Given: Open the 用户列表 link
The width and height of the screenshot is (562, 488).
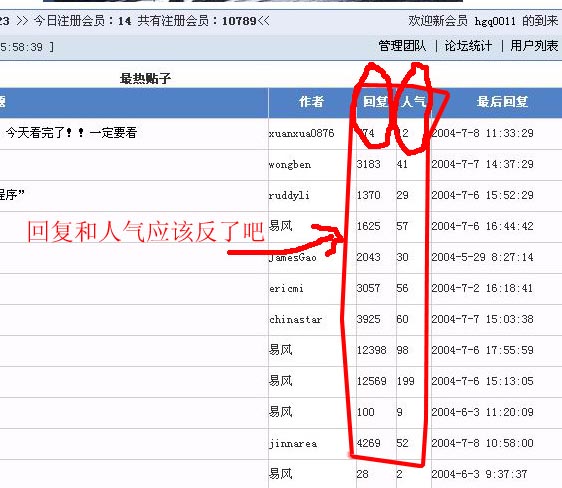Looking at the screenshot, I should point(534,46).
